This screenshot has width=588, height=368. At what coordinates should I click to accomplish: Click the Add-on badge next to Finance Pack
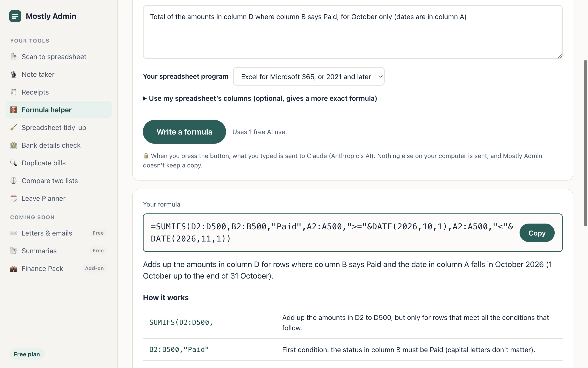point(94,268)
